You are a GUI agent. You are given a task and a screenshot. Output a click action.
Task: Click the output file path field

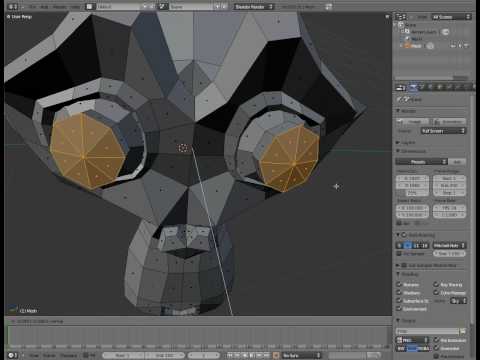[428, 331]
